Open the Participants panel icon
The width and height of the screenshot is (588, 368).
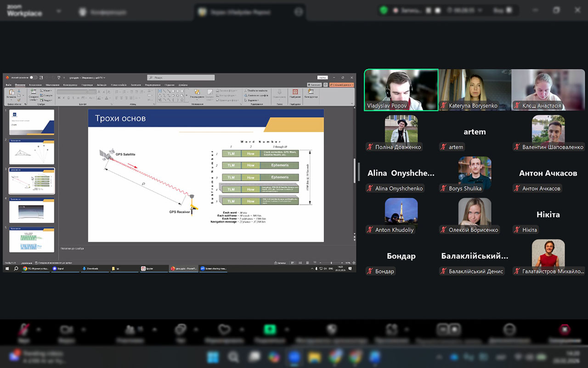coord(130,329)
